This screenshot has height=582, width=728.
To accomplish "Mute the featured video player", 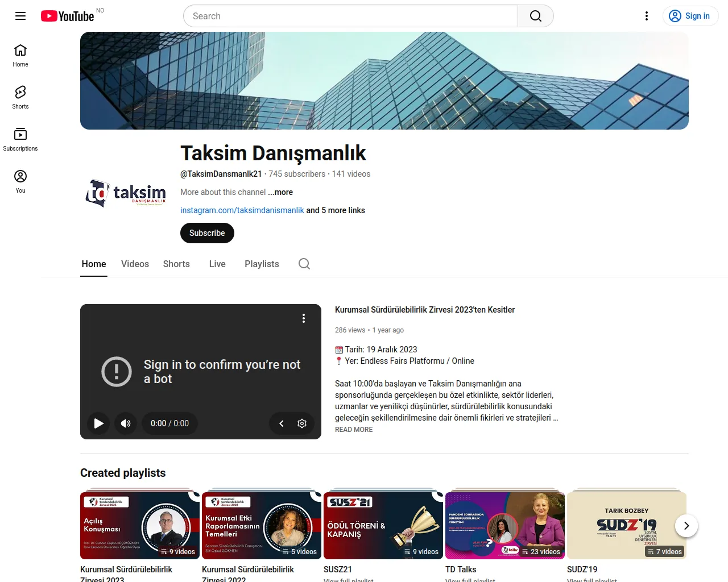I will click(x=126, y=423).
